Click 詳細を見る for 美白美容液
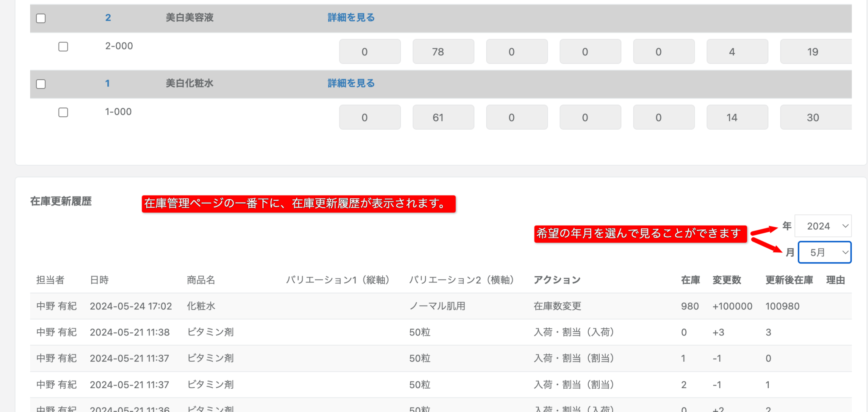The image size is (868, 412). pos(350,17)
